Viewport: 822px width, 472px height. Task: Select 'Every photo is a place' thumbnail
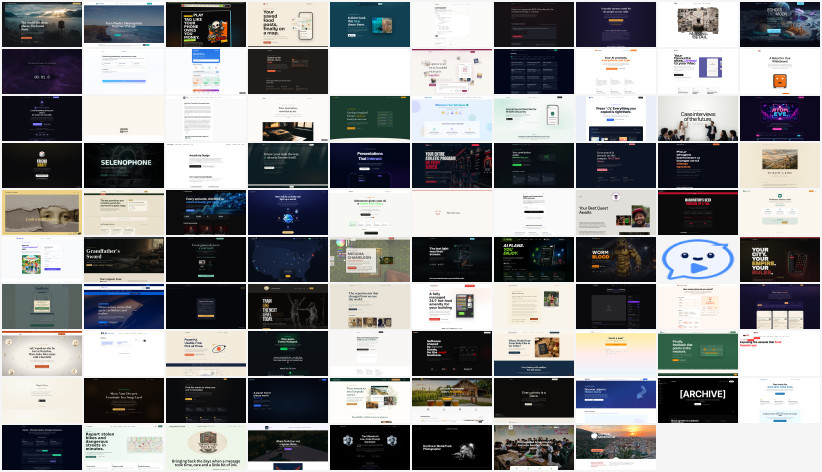(x=534, y=401)
